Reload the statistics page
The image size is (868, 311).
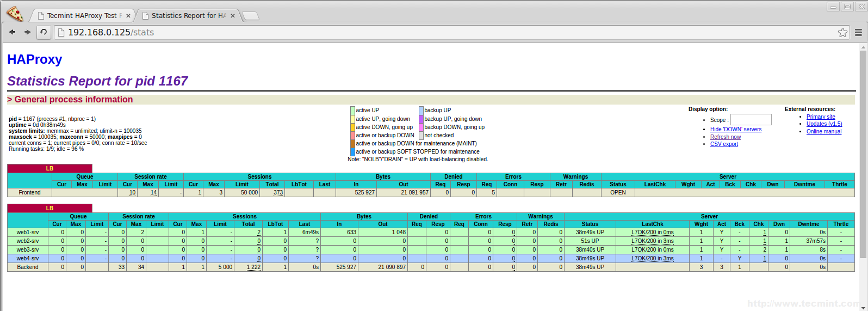pos(44,32)
